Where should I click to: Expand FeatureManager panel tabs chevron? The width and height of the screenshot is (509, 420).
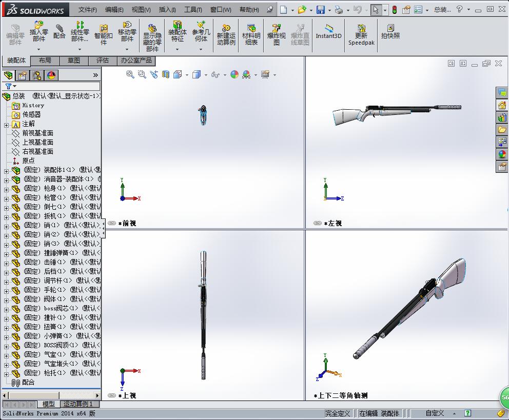point(95,75)
